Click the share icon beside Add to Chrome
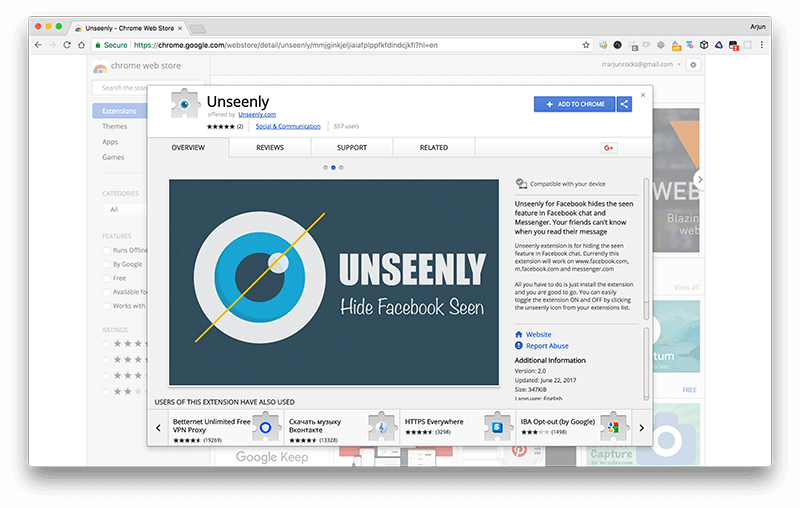Viewport: 800px width, 508px height. point(624,104)
